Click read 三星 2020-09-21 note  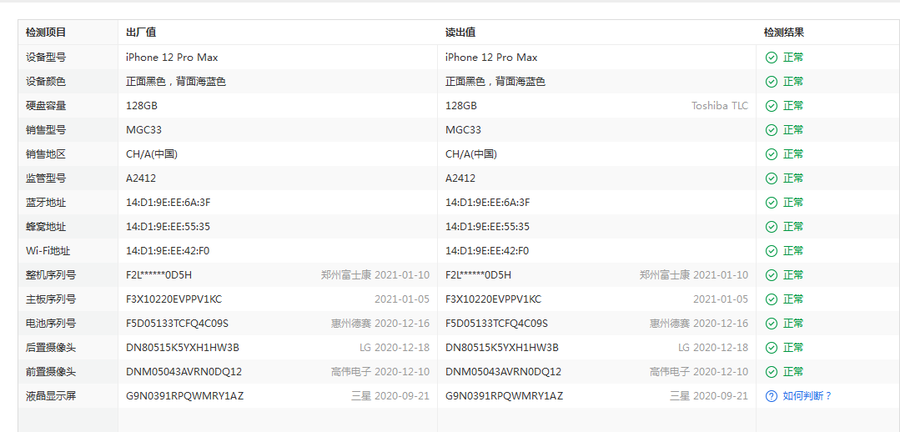pyautogui.click(x=709, y=396)
